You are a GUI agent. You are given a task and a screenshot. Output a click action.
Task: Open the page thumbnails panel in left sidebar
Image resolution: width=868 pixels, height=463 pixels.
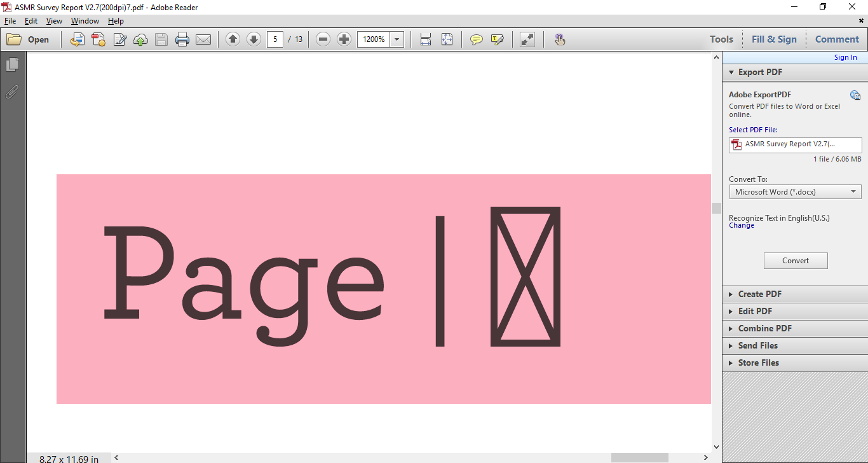[x=12, y=64]
